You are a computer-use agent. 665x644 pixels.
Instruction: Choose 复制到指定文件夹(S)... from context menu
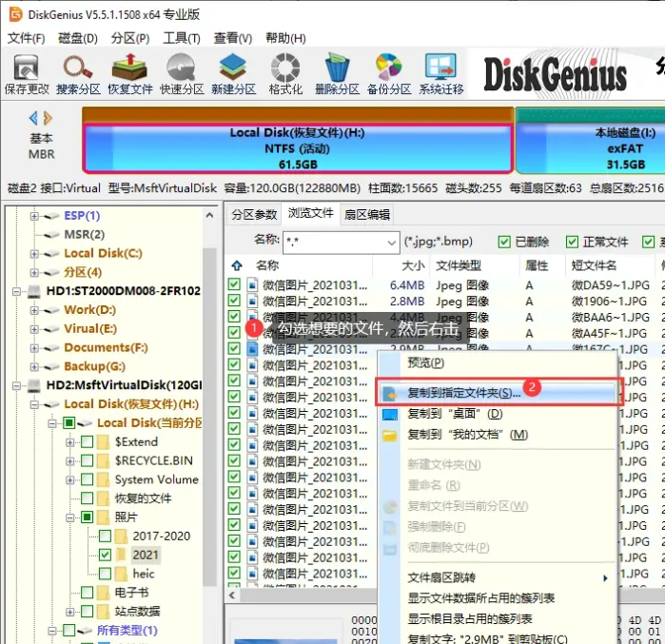(498, 393)
